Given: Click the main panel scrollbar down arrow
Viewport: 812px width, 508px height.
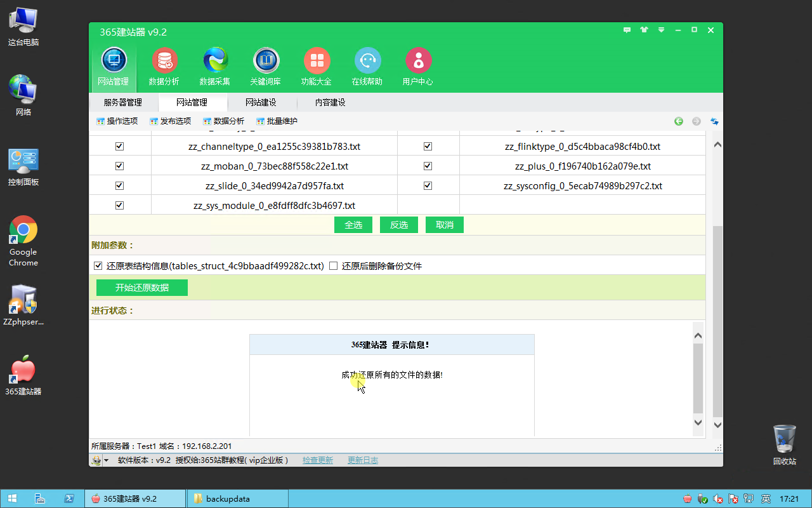Looking at the screenshot, I should click(717, 425).
